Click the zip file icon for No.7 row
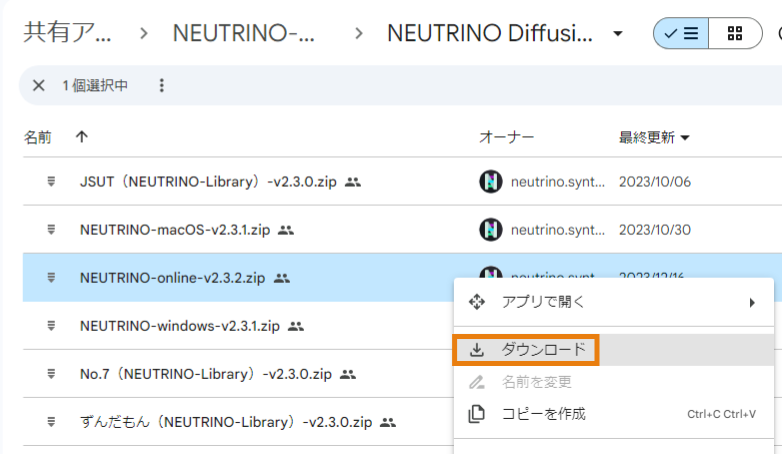This screenshot has height=454, width=782. (51, 374)
